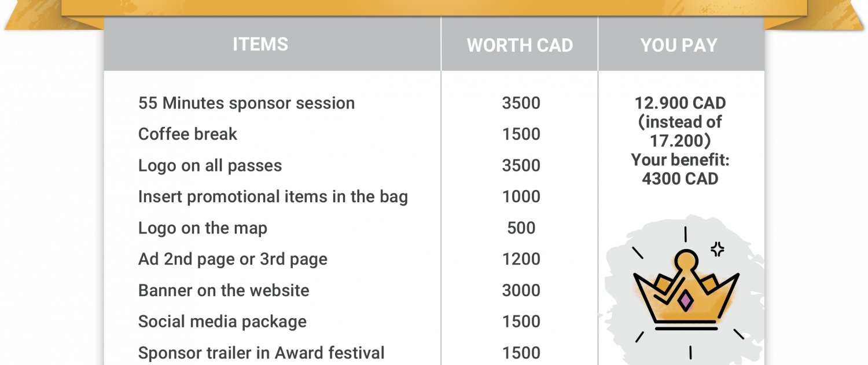Viewport: 868px width, 365px height.
Task: Select Sponsor trailer in Award festival
Action: [x=262, y=353]
